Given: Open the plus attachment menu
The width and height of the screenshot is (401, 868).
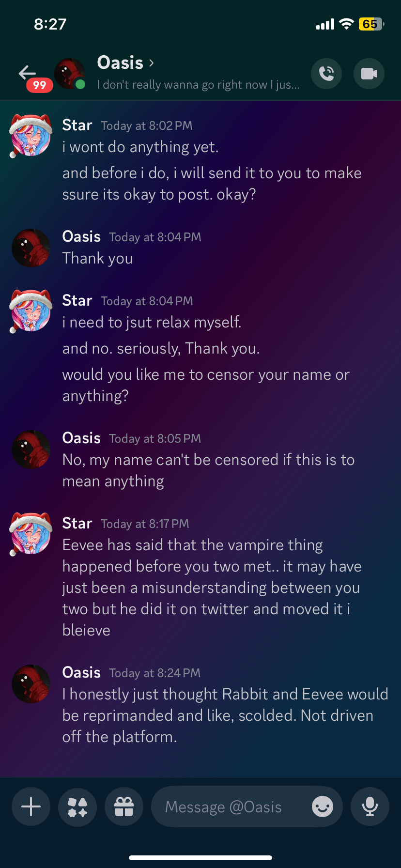Looking at the screenshot, I should click(x=31, y=807).
